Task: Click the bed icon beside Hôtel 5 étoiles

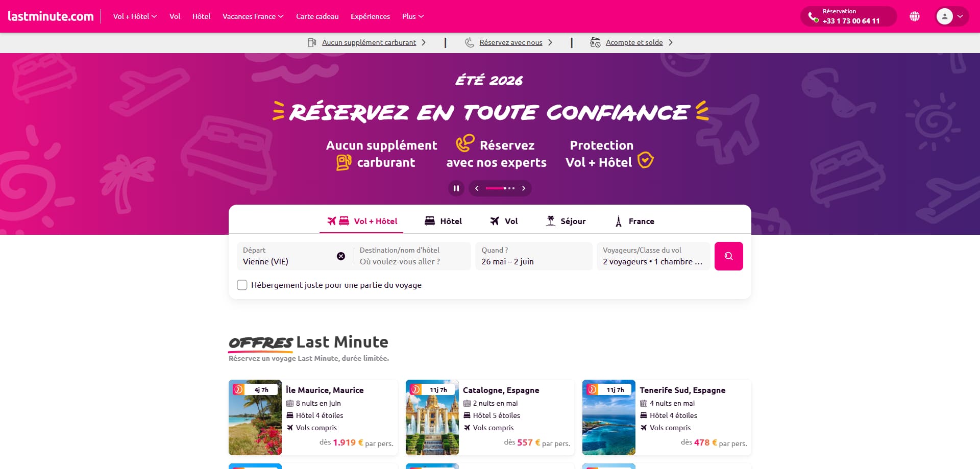Action: [x=467, y=415]
